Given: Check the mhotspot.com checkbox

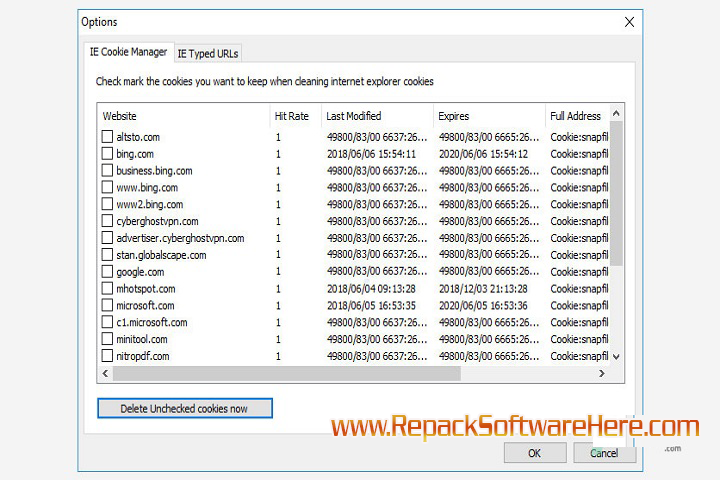Looking at the screenshot, I should pyautogui.click(x=107, y=288).
